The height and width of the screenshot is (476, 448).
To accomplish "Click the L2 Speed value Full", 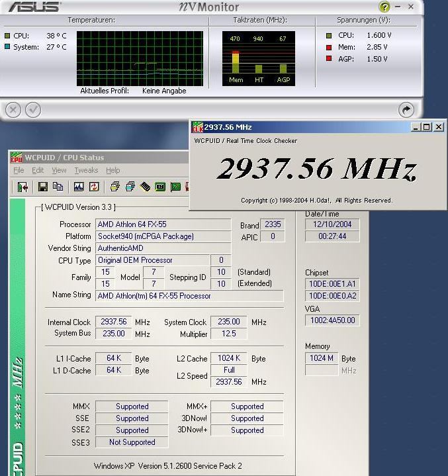I will 228,370.
